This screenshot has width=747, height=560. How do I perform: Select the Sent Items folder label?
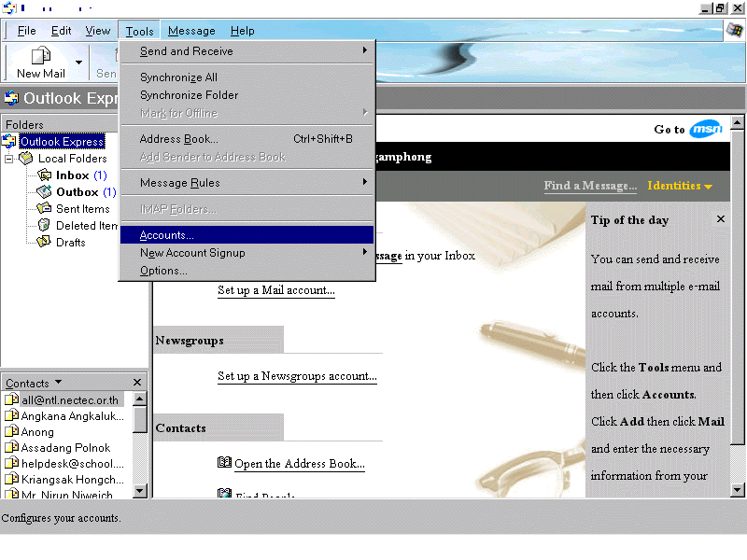click(83, 208)
